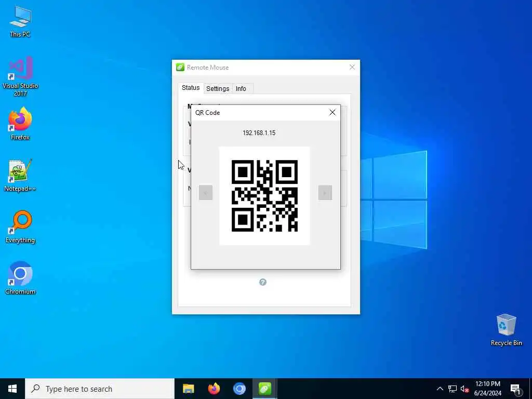Select the Firefox desktop shortcut

tap(20, 123)
